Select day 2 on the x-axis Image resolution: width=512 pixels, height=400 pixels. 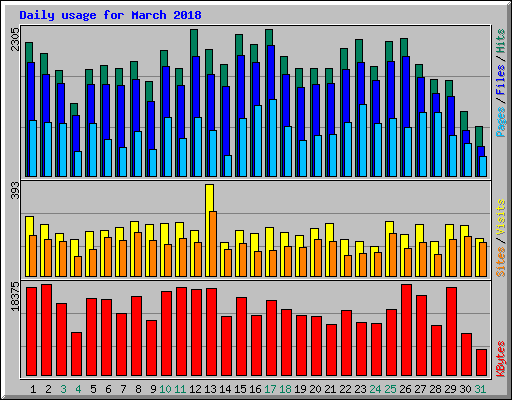tap(48, 389)
